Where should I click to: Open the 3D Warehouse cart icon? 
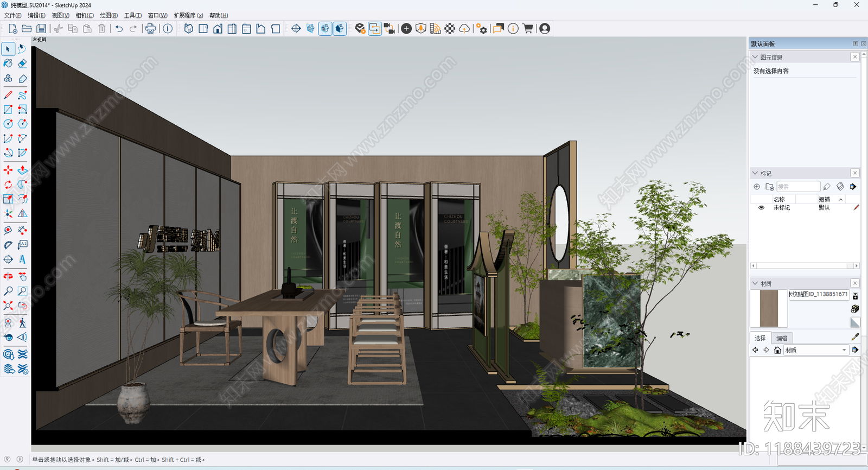pyautogui.click(x=528, y=29)
